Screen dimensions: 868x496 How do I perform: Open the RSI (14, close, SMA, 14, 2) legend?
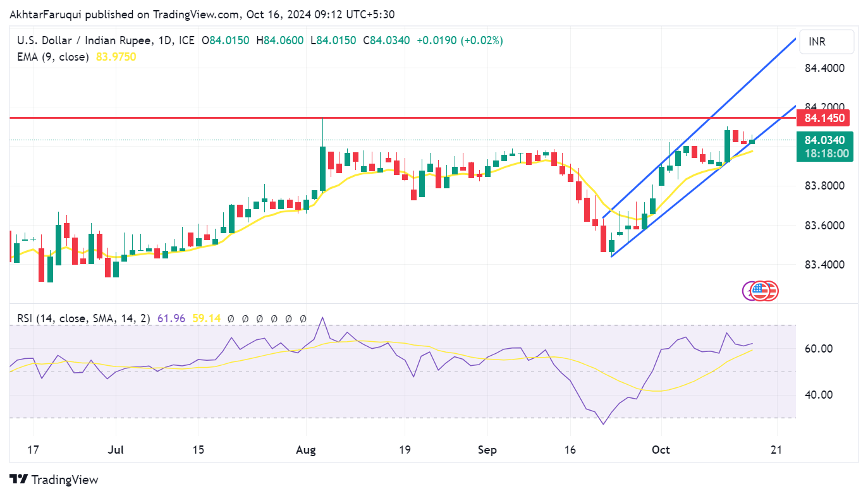pyautogui.click(x=83, y=319)
